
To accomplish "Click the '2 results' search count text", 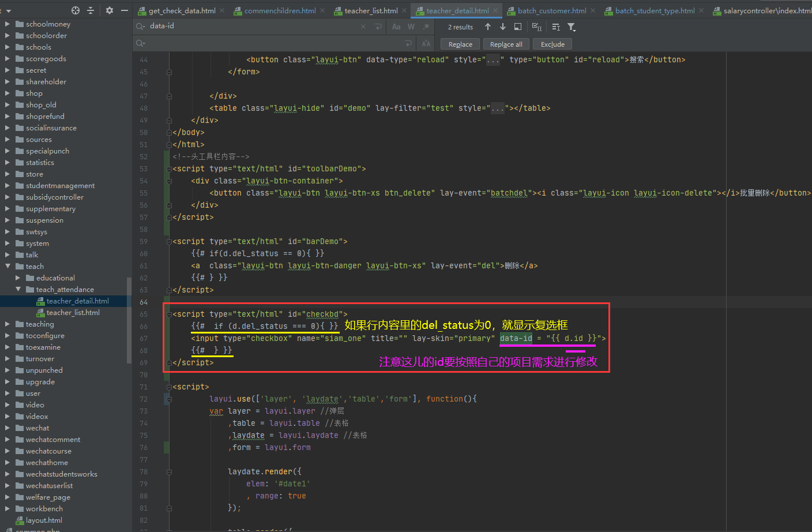I will 460,27.
